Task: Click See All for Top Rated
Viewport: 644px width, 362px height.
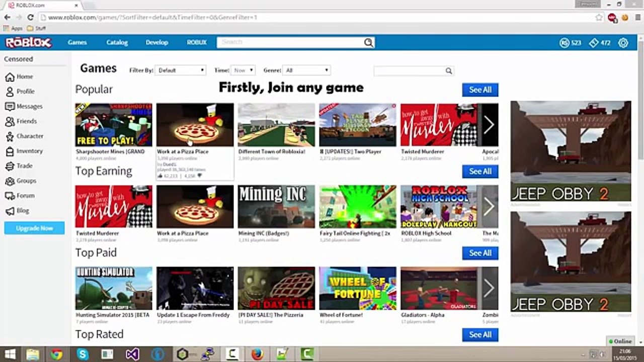Action: [x=480, y=335]
